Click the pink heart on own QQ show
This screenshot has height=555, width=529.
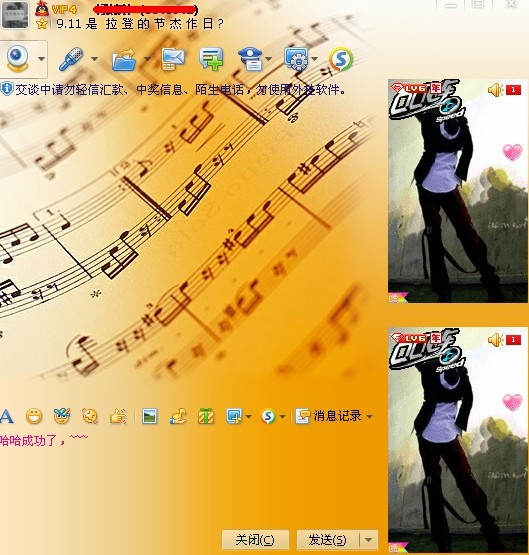pos(512,402)
